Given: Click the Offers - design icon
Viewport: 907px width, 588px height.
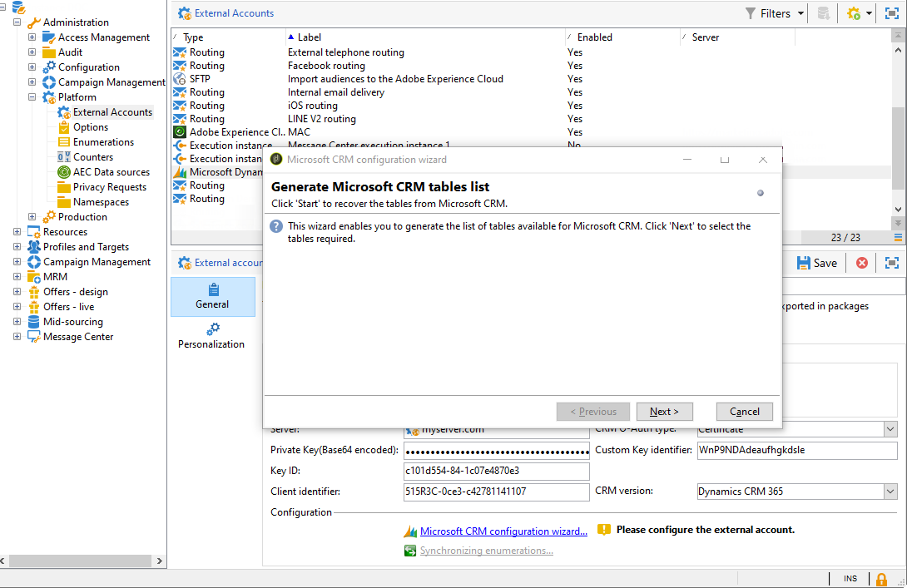Looking at the screenshot, I should point(34,292).
